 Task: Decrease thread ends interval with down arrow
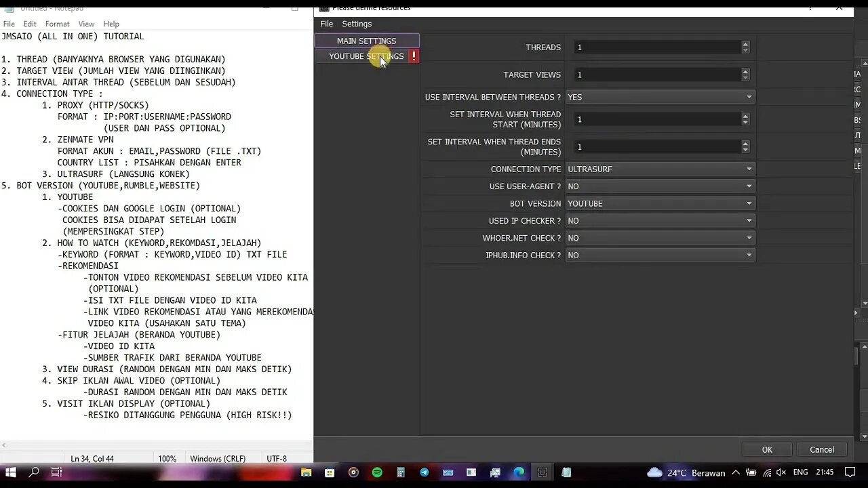tap(745, 150)
